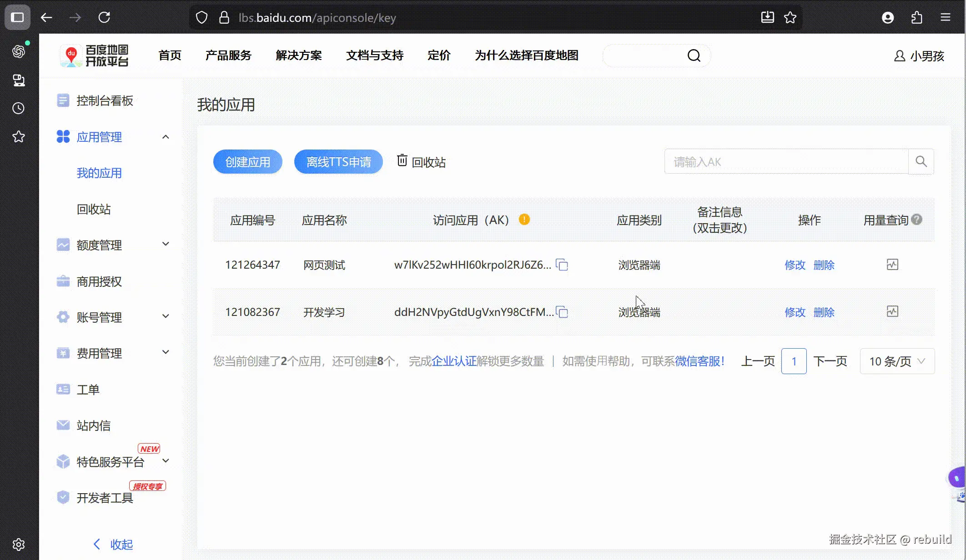
Task: Click the 用量查询 help question icon
Action: (x=917, y=220)
